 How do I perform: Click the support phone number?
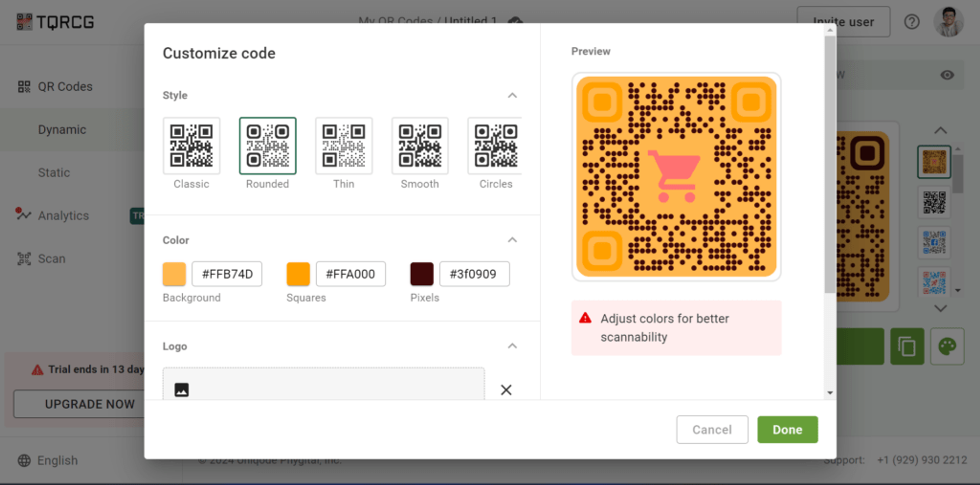coord(922,460)
